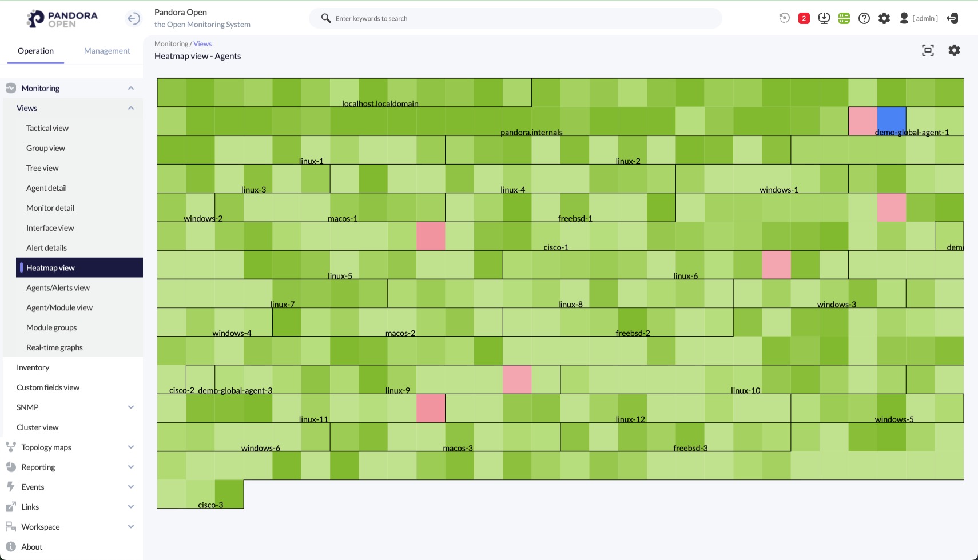Screen dimensions: 978x560
Task: Open heatmap view configuration gear
Action: pos(954,50)
